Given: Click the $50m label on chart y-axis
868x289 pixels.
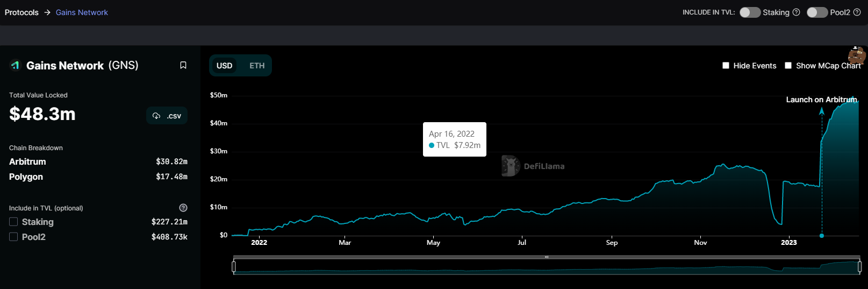Looking at the screenshot, I should 219,95.
